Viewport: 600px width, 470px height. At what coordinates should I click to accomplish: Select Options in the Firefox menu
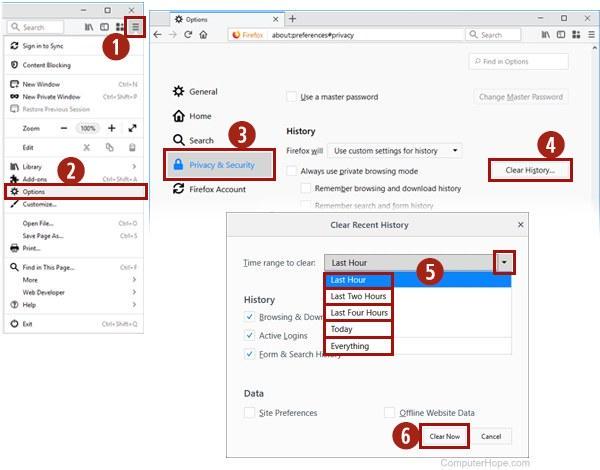tap(76, 191)
